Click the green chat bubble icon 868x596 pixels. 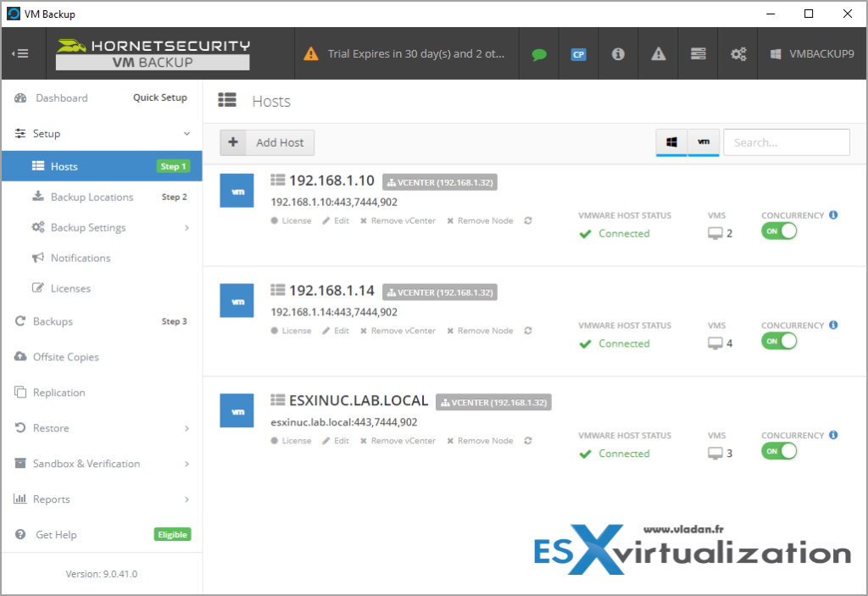point(538,53)
